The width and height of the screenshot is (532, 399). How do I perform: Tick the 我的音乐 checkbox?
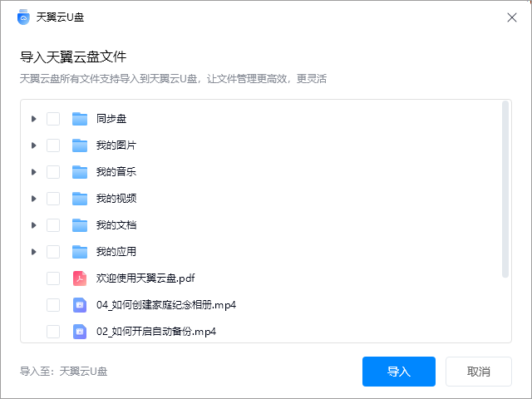point(53,172)
